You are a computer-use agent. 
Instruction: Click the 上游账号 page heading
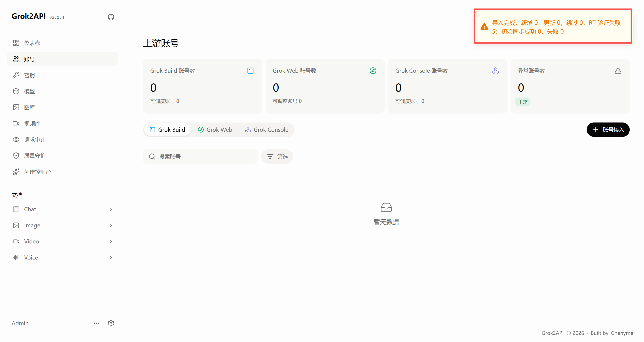pyautogui.click(x=161, y=43)
